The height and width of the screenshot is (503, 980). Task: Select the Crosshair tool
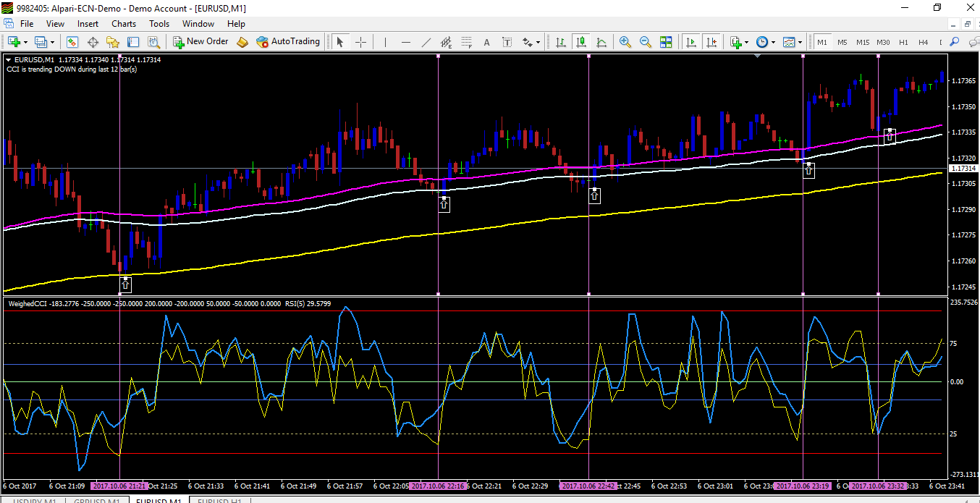(360, 42)
